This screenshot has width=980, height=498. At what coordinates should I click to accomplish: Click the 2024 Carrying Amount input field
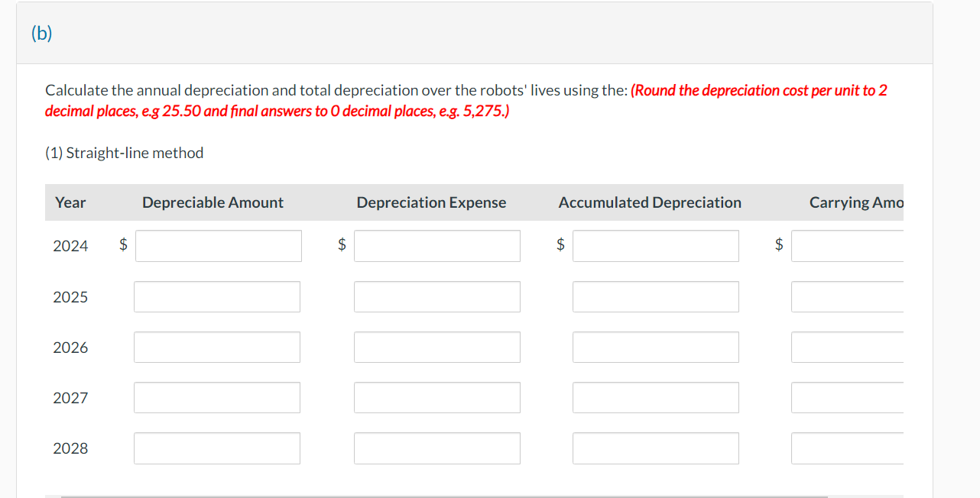click(847, 245)
